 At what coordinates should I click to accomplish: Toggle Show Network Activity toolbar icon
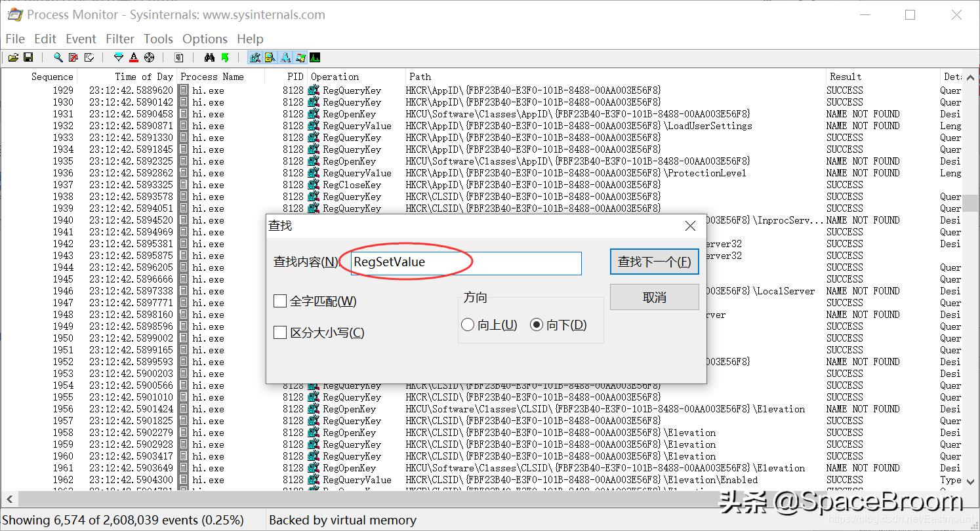tap(285, 58)
